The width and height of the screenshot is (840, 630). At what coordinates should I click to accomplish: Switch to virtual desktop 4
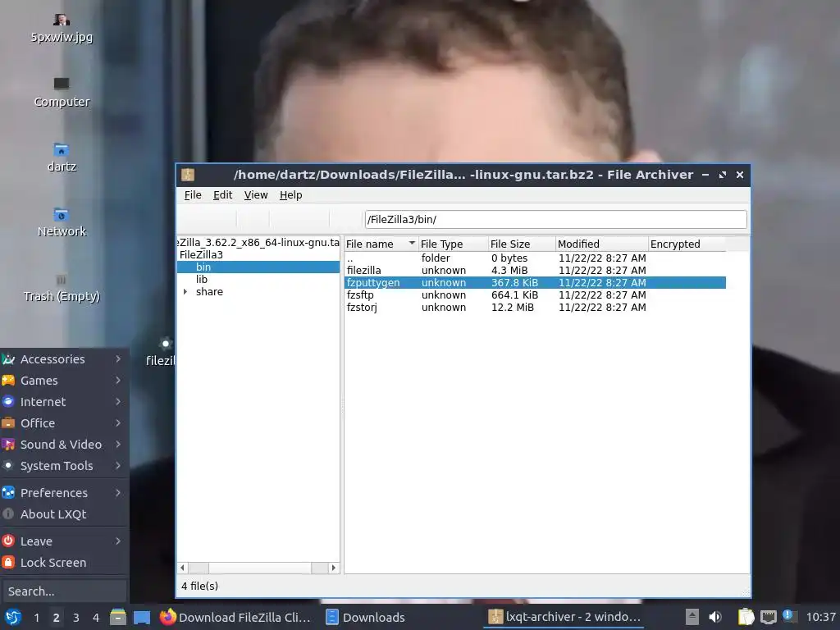tap(96, 618)
